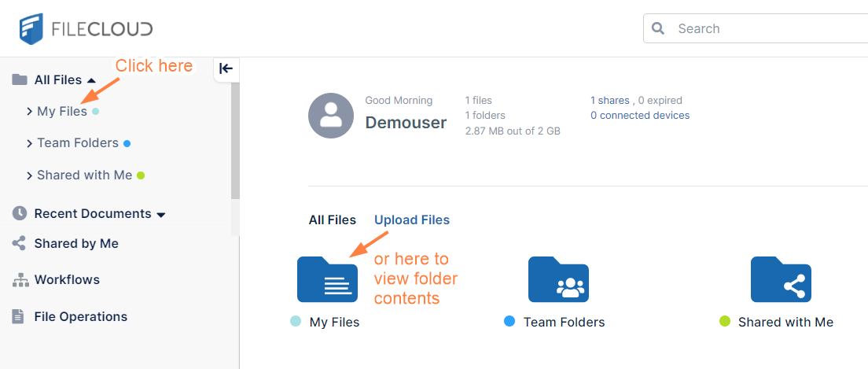Open the Shared with Me folder icon
Screen dimensions: 868x369
pyautogui.click(x=781, y=280)
